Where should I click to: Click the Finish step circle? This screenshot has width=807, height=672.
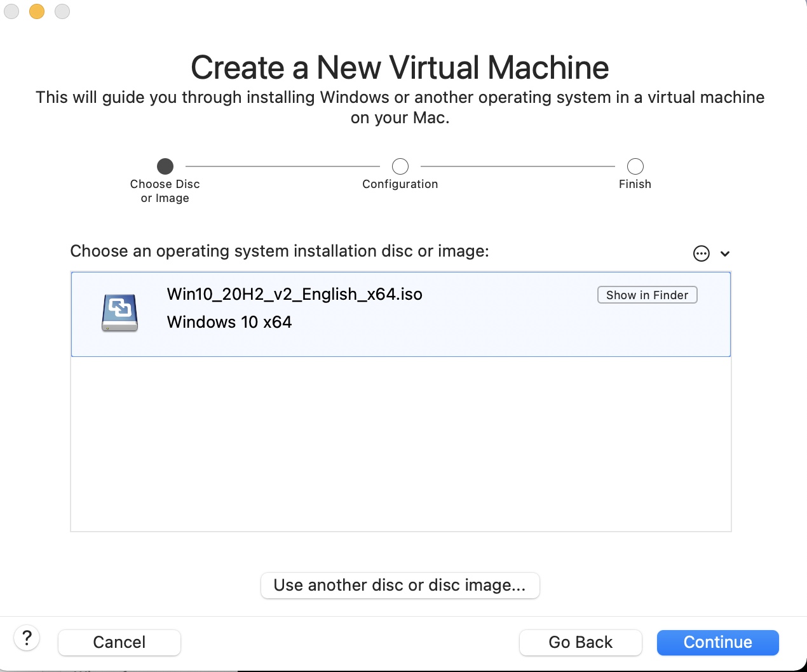635,166
